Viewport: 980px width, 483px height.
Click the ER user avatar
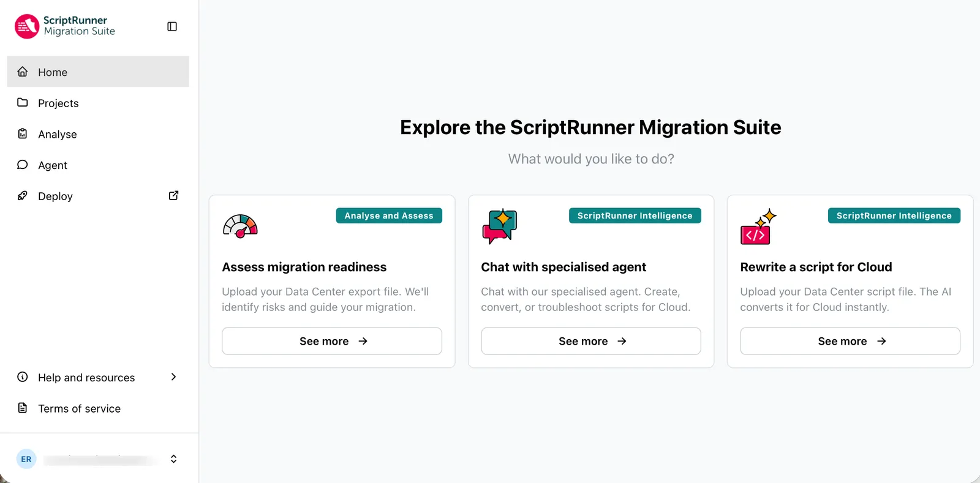coord(26,459)
